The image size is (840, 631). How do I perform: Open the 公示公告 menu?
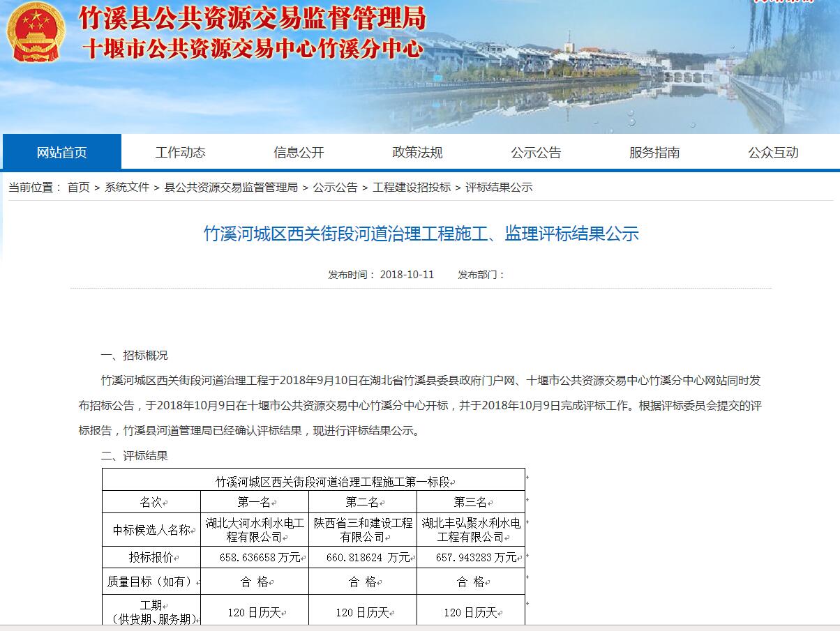point(535,151)
